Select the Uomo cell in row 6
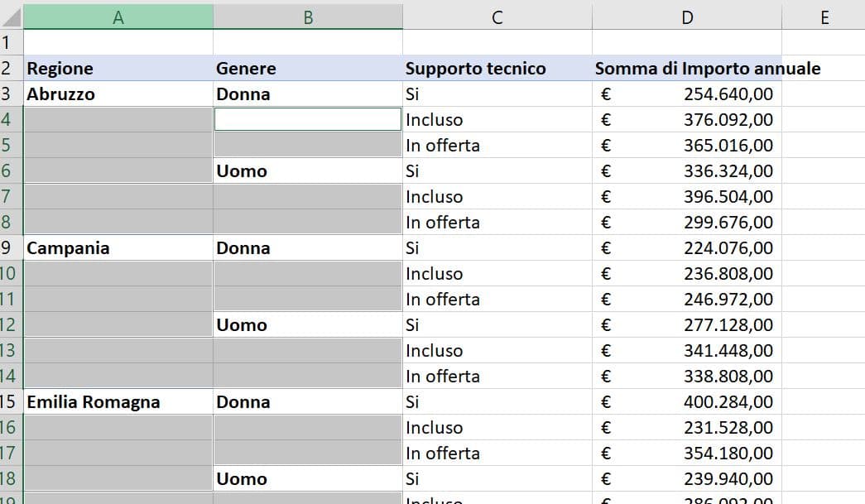 [308, 170]
